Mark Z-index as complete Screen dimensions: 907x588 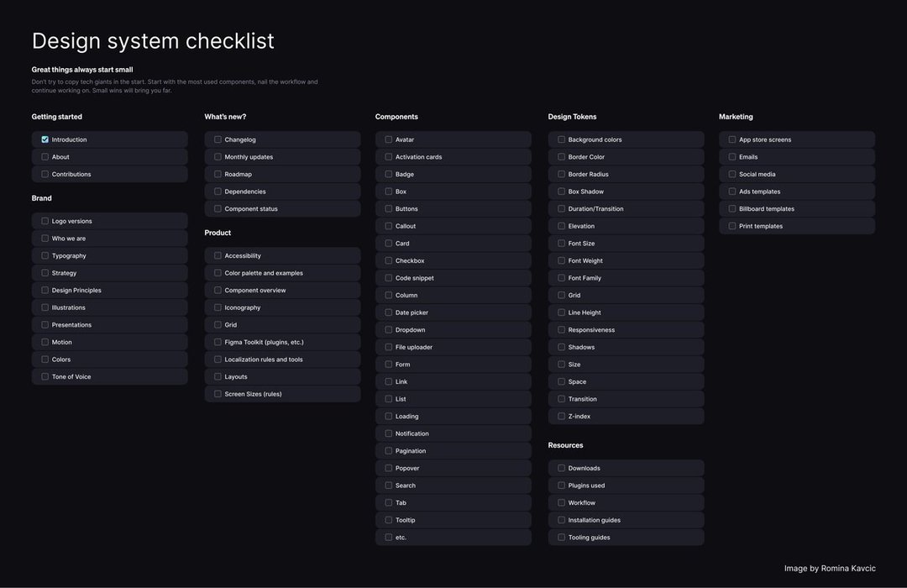tap(562, 416)
